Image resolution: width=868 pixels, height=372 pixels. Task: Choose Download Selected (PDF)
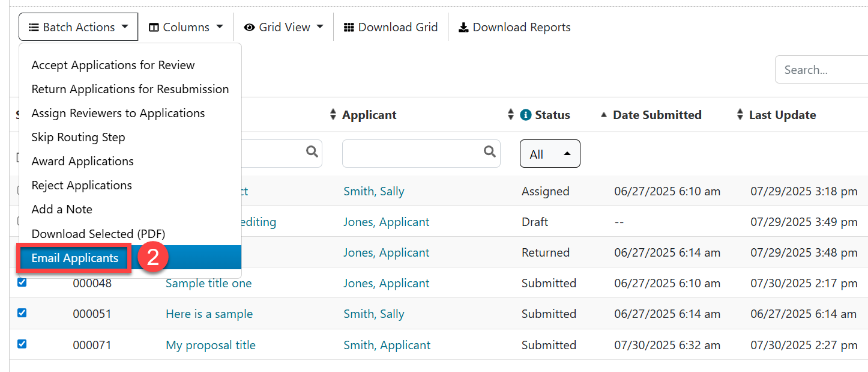tap(130, 234)
